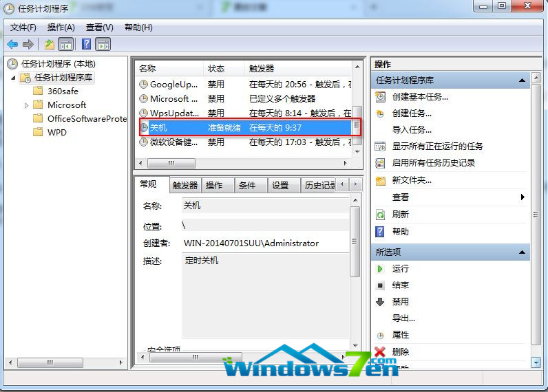Screen dimensions: 548x392
Task: Click the green 运行 play icon
Action: (x=380, y=269)
